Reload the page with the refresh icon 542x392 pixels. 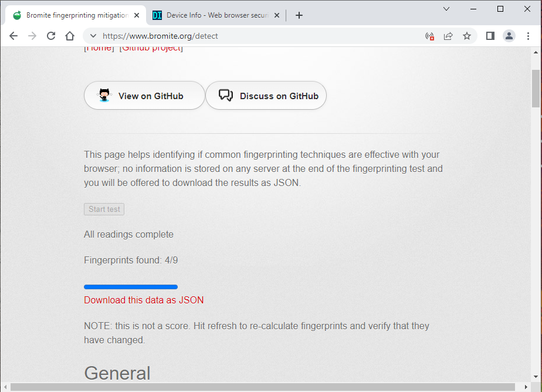pos(51,36)
